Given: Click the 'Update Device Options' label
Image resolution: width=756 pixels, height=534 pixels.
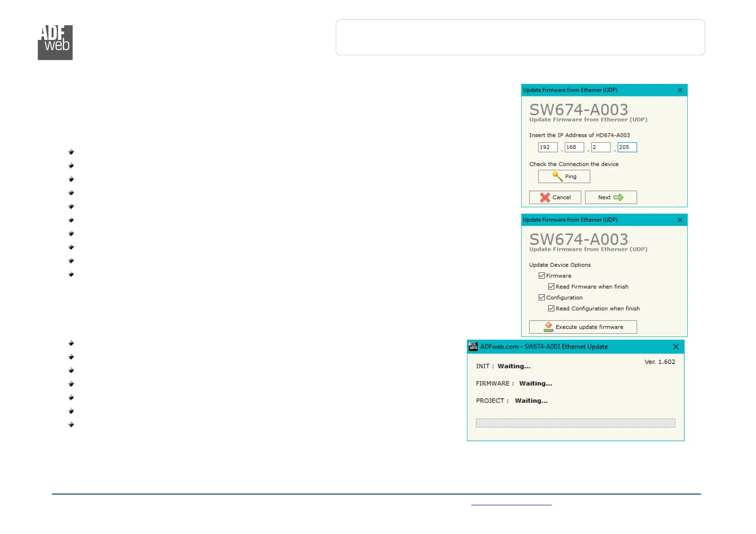Looking at the screenshot, I should click(560, 265).
